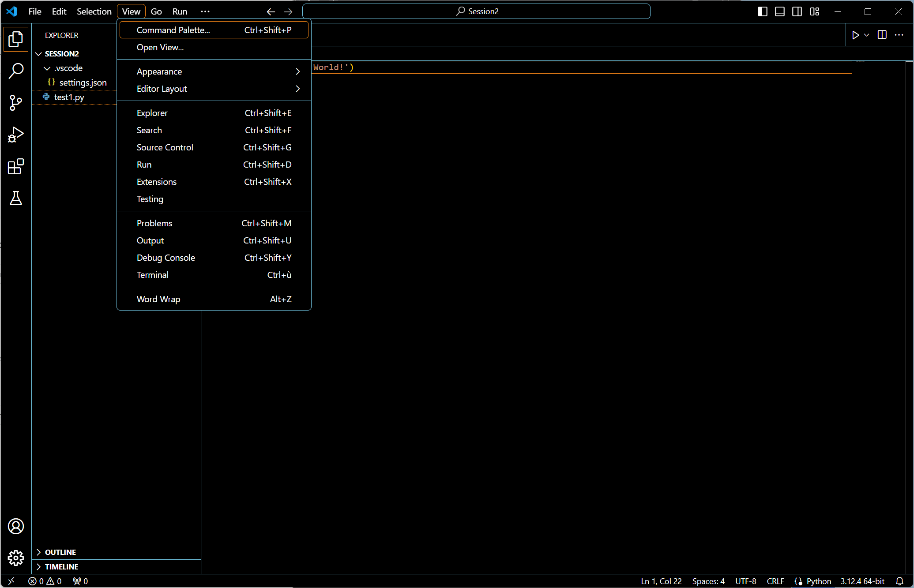Screen dimensions: 914x588
Task: Click the Session2 command center search box
Action: (476, 11)
